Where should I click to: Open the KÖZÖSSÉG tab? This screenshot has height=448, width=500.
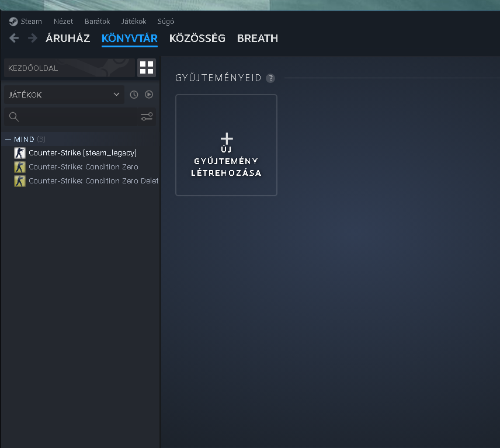click(197, 39)
